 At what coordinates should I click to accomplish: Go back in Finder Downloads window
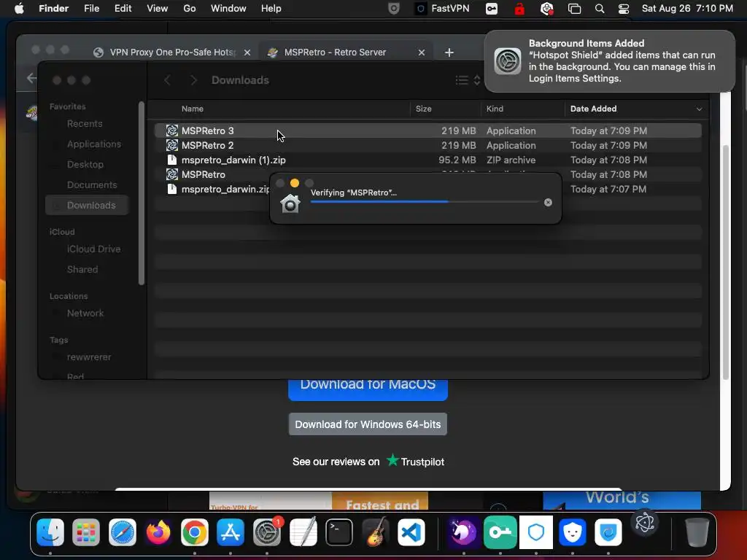[167, 80]
